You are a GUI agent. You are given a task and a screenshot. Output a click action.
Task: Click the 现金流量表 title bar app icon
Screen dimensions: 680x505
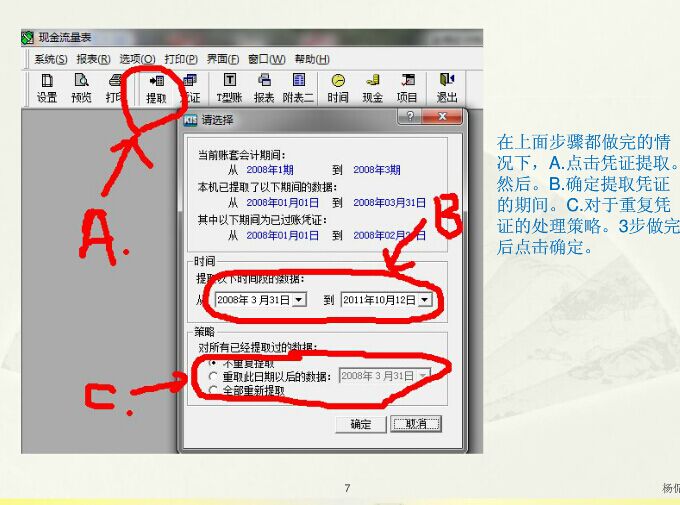click(28, 38)
